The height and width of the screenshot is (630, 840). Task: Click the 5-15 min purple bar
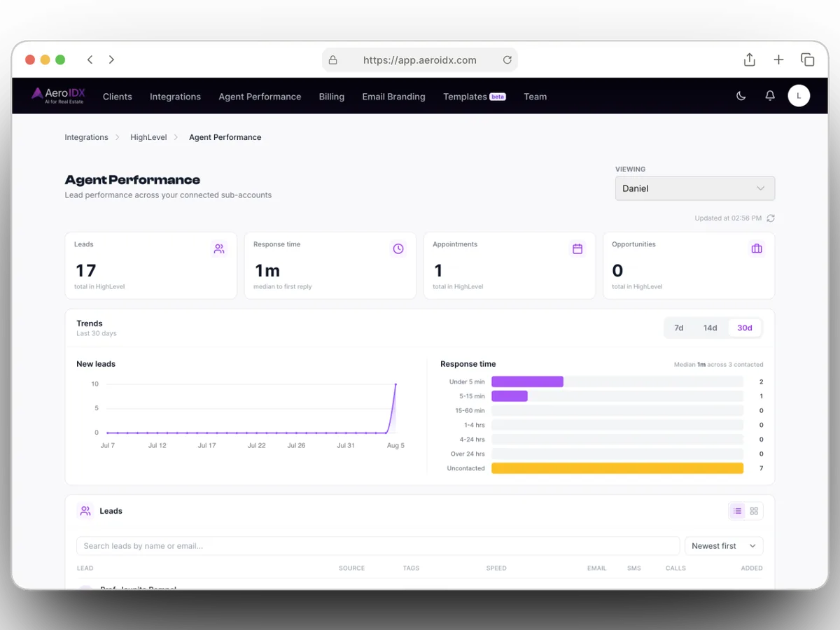510,396
